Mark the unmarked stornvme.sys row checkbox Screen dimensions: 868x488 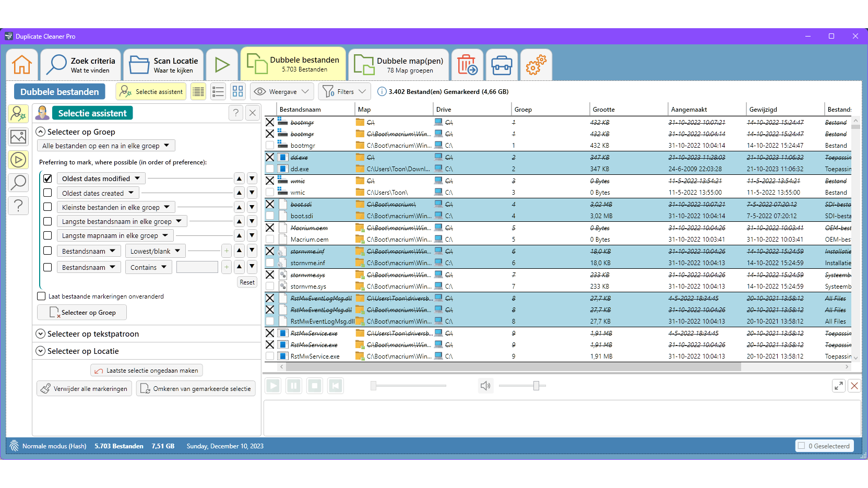(x=270, y=287)
